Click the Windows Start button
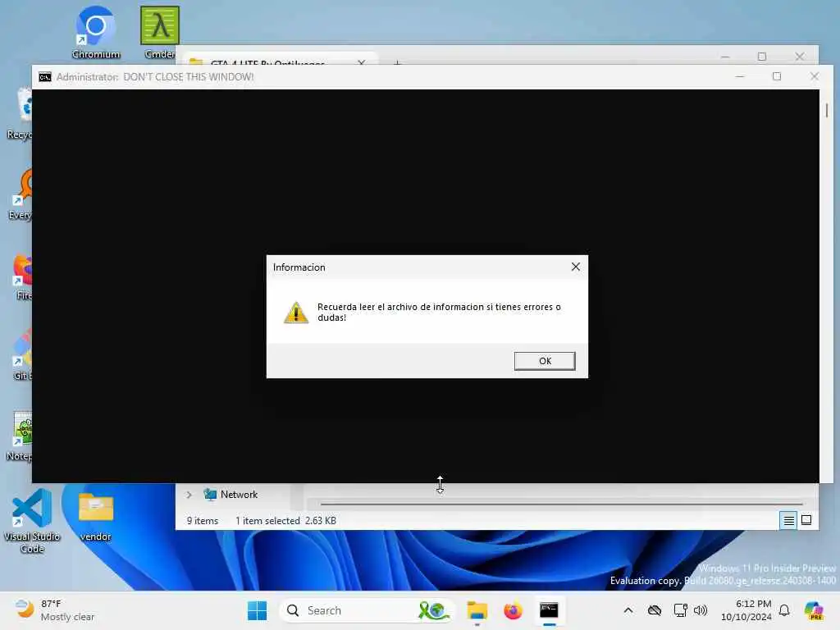The image size is (840, 630). [257, 610]
